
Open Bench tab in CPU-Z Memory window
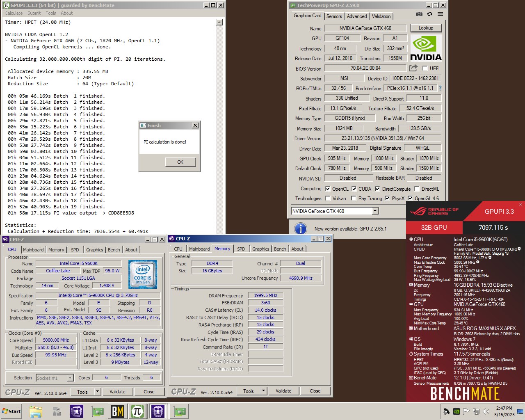tap(280, 249)
